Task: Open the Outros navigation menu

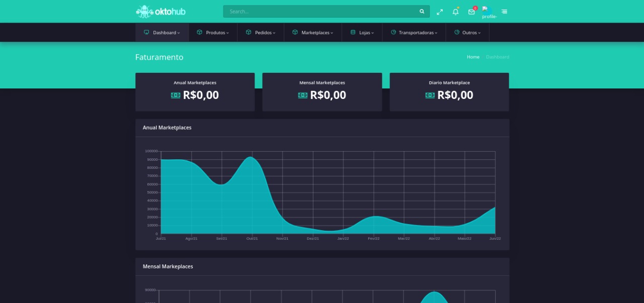Action: tap(467, 33)
